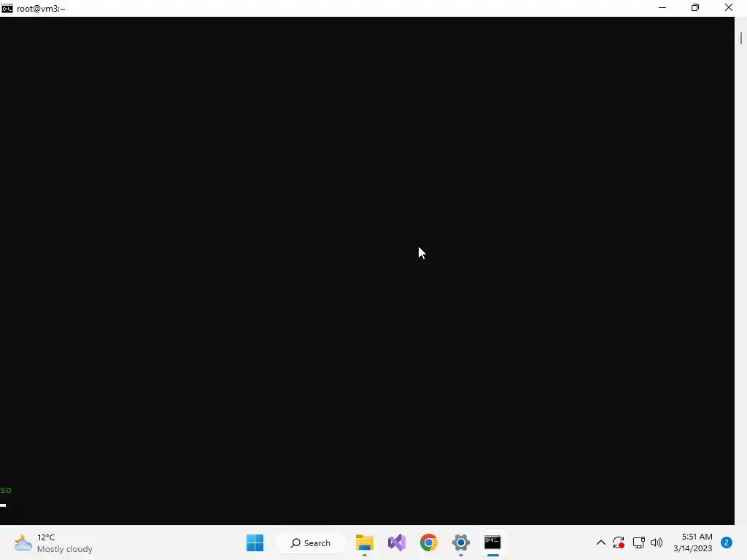The image size is (747, 560).
Task: Click the green 'so' text in the terminal
Action: tap(6, 490)
